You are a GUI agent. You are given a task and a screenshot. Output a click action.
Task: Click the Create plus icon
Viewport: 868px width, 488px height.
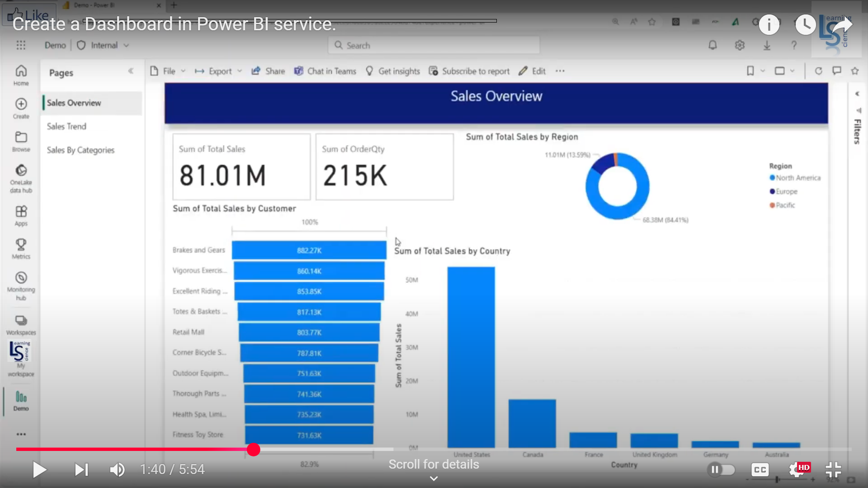pyautogui.click(x=21, y=108)
